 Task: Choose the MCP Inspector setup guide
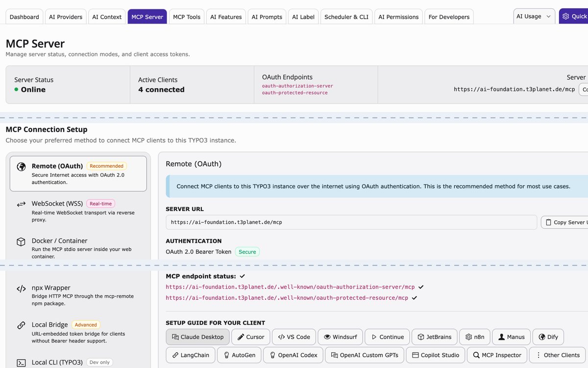point(497,355)
